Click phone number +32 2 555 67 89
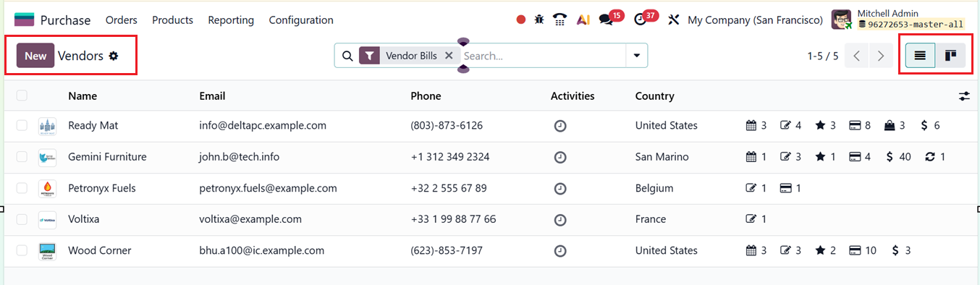Screen dimensions: 980x285 (448, 188)
